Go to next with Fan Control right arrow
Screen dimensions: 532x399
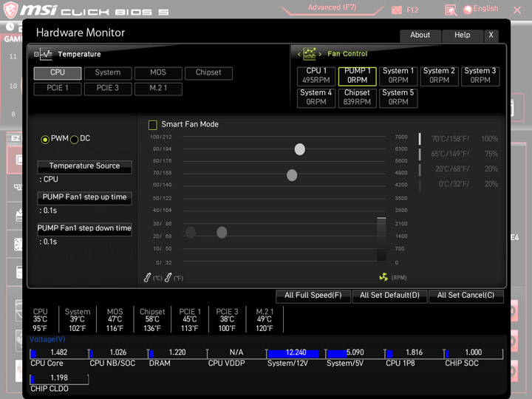(x=320, y=54)
